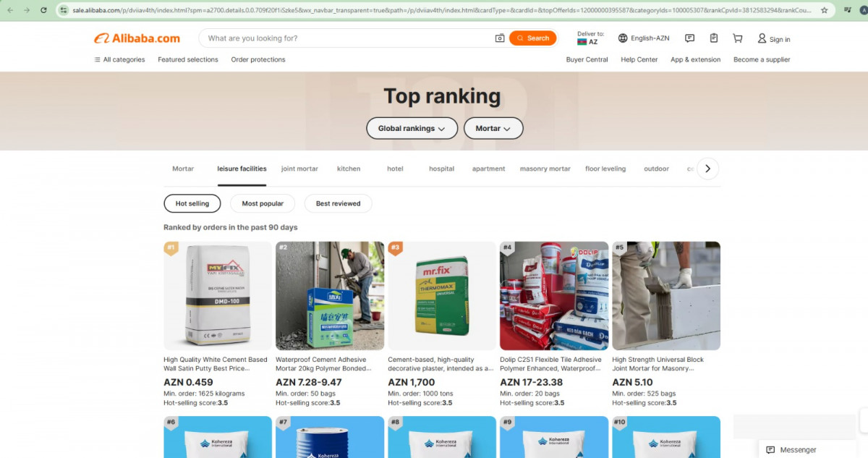Click the camera image search icon
Viewport: 868px width, 458px height.
[x=499, y=38]
